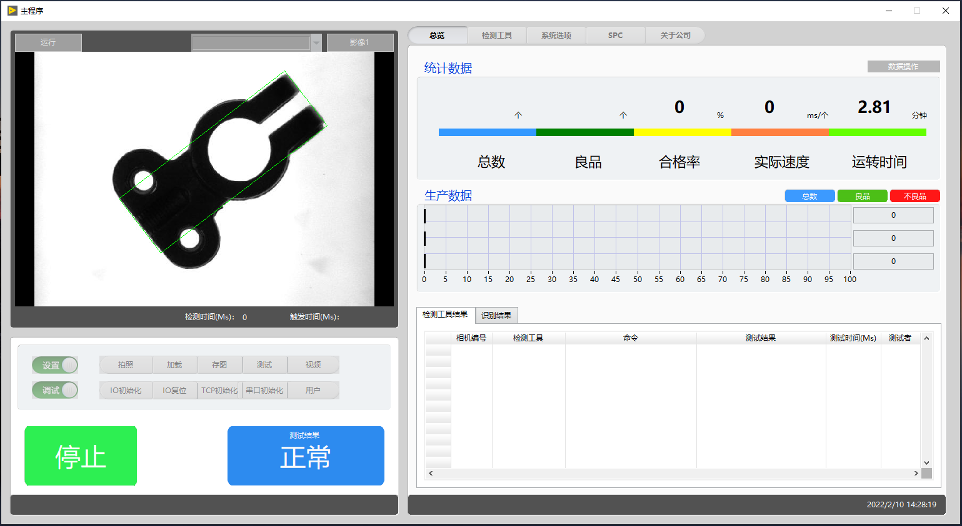
Task: Open the 关于公司 tab
Action: point(675,35)
